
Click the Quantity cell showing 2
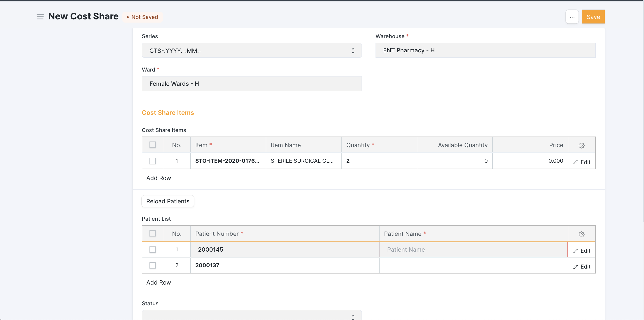[x=379, y=161]
